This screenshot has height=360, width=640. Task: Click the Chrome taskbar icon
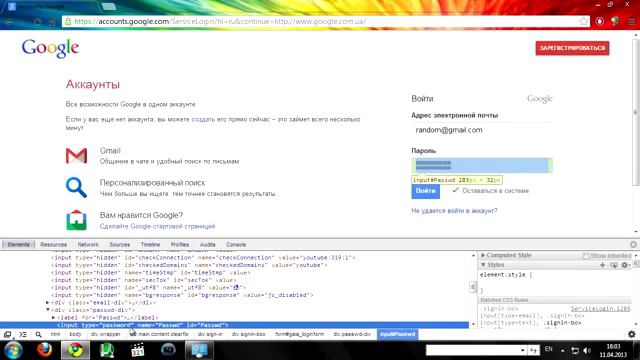[75, 350]
